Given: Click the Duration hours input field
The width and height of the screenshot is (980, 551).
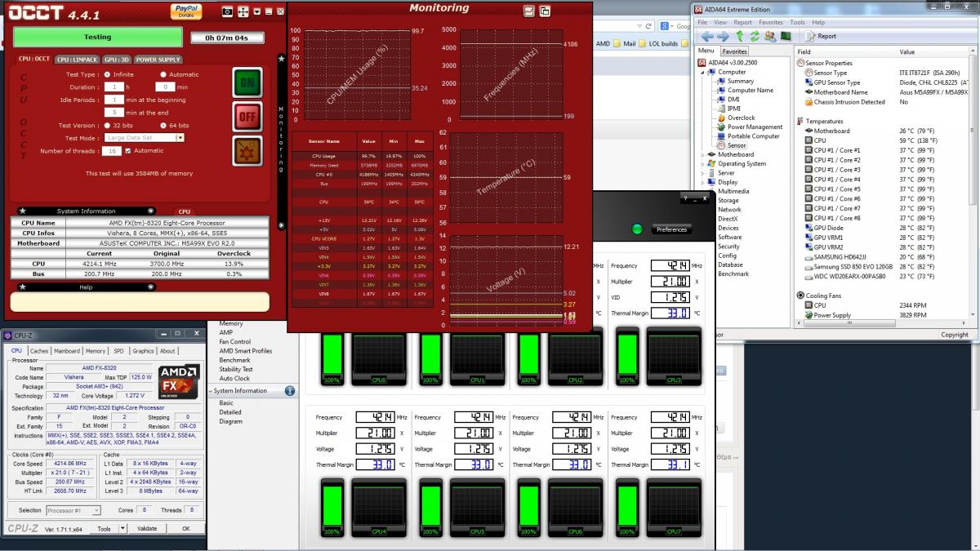Looking at the screenshot, I should [x=116, y=87].
